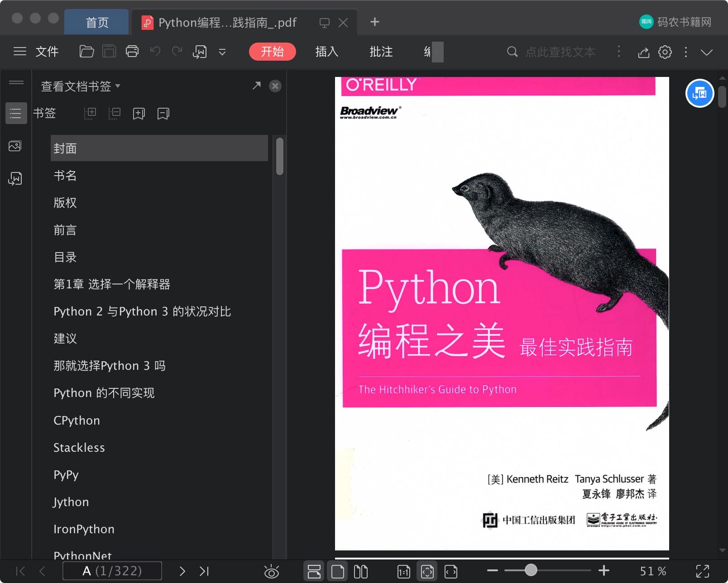Click the delete bookmark icon

(163, 114)
